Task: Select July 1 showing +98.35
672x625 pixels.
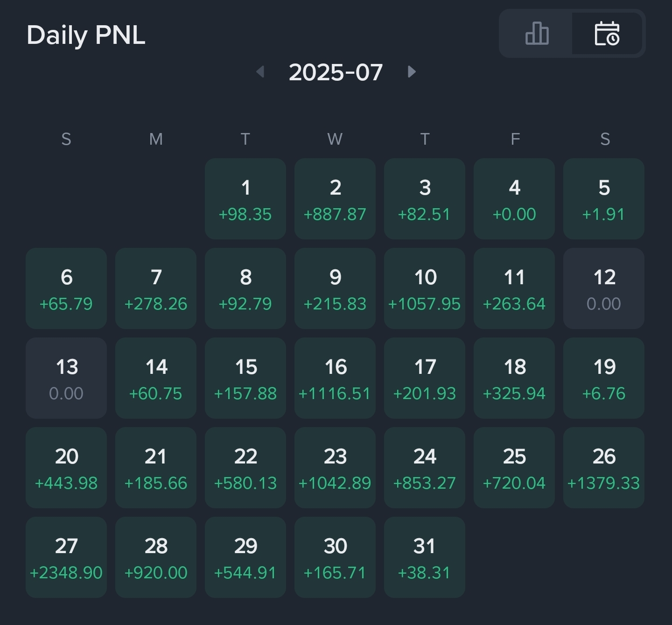Action: pyautogui.click(x=245, y=199)
